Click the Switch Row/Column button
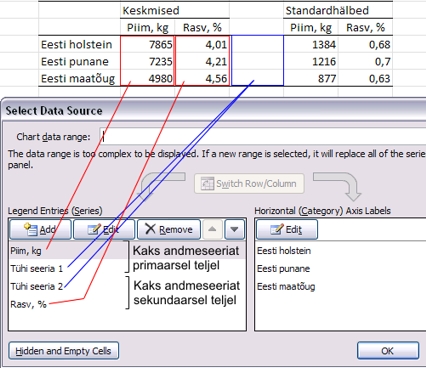Viewport: 426px width, 368px height. 249,183
